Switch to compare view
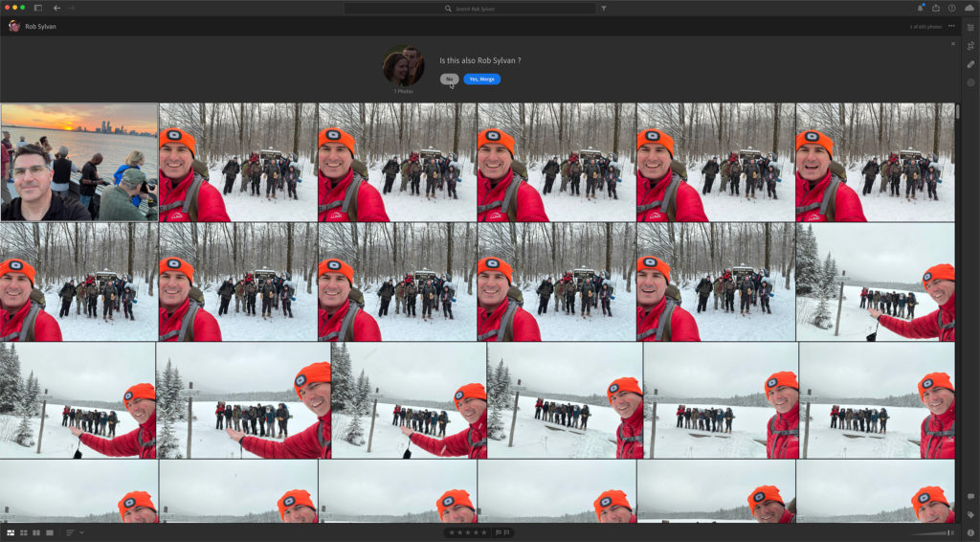This screenshot has width=980, height=542. click(x=36, y=532)
